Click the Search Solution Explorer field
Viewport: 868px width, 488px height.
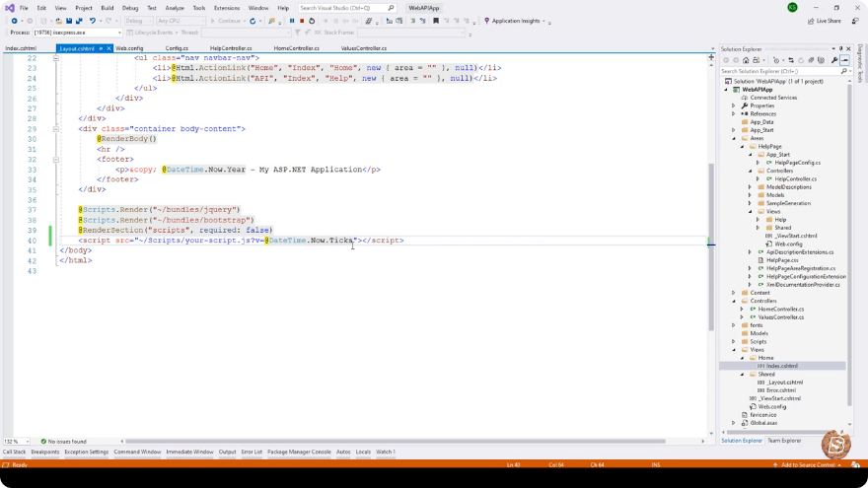coord(785,71)
